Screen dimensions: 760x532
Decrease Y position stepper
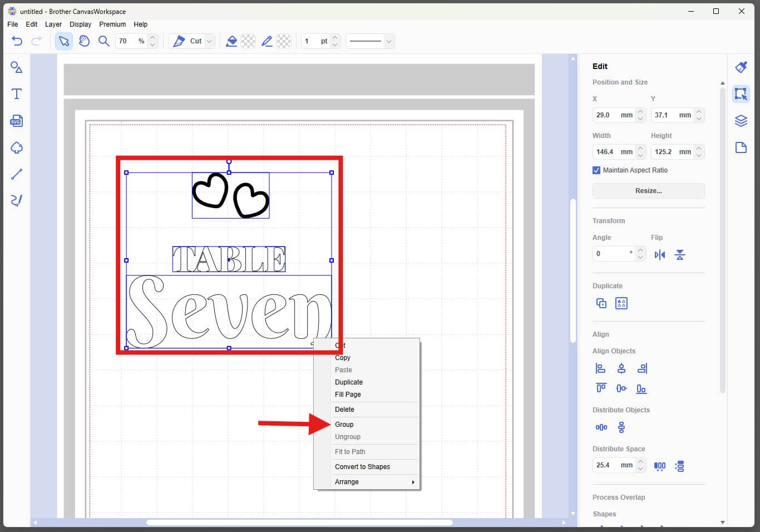(x=699, y=119)
